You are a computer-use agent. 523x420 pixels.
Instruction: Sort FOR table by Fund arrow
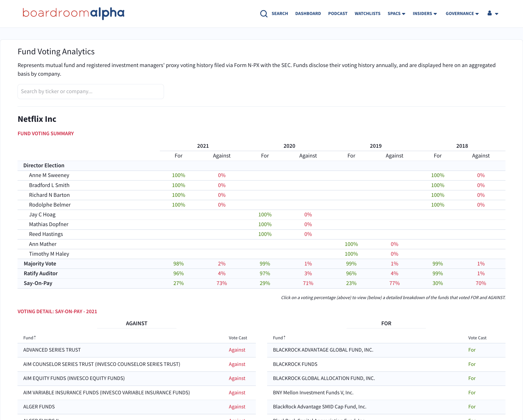(284, 337)
